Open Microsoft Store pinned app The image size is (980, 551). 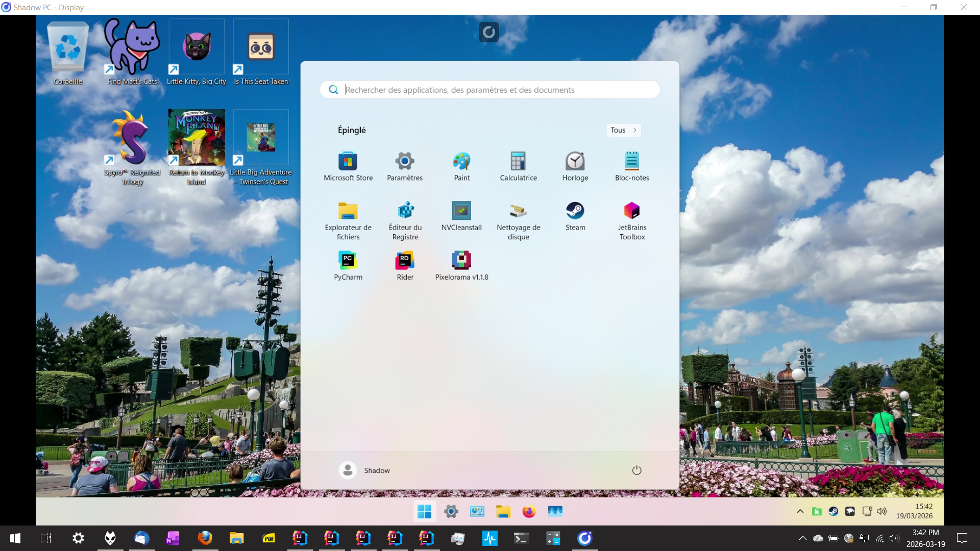click(348, 162)
